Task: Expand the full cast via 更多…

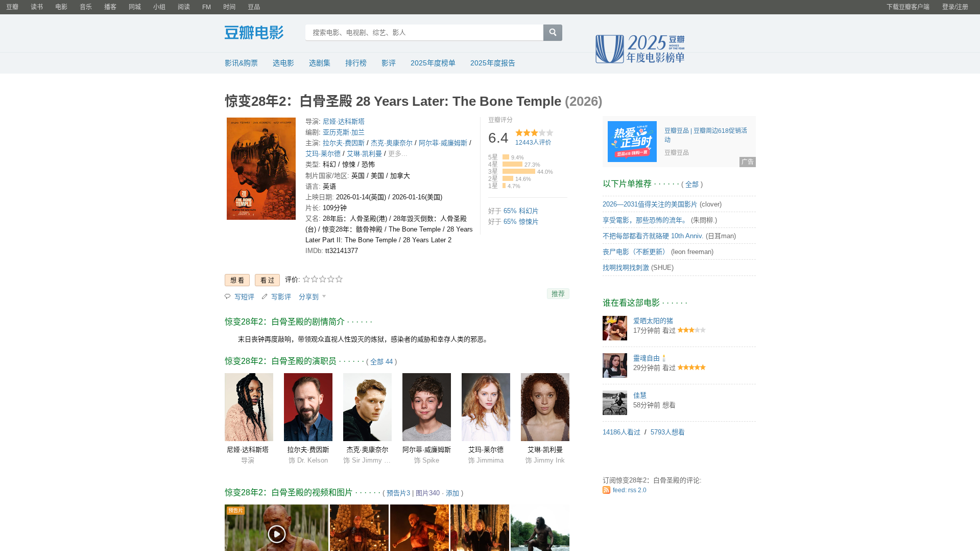Action: (398, 154)
